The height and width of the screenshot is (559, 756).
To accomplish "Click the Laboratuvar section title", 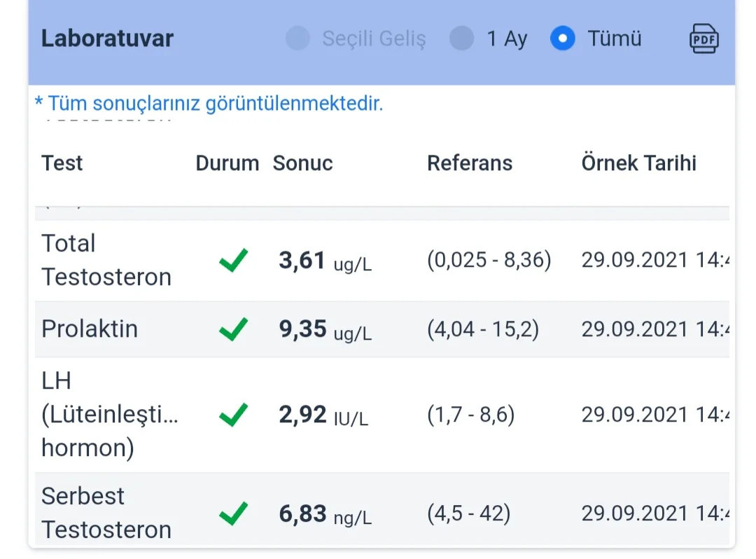I will pyautogui.click(x=107, y=39).
